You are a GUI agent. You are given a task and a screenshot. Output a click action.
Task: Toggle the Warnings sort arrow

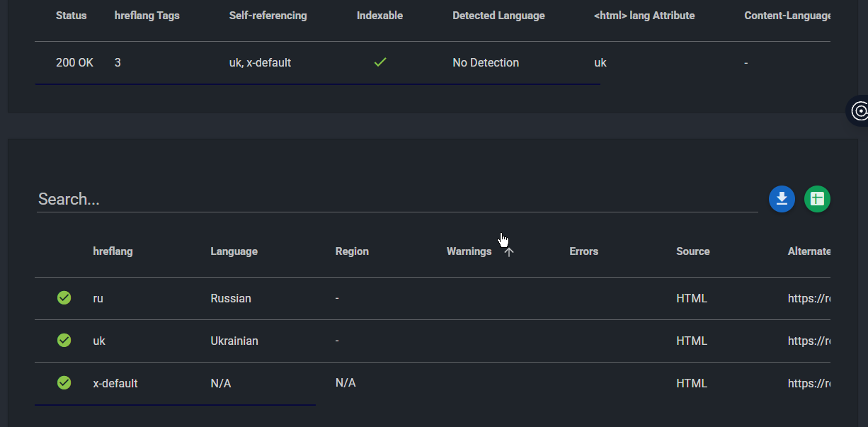509,251
